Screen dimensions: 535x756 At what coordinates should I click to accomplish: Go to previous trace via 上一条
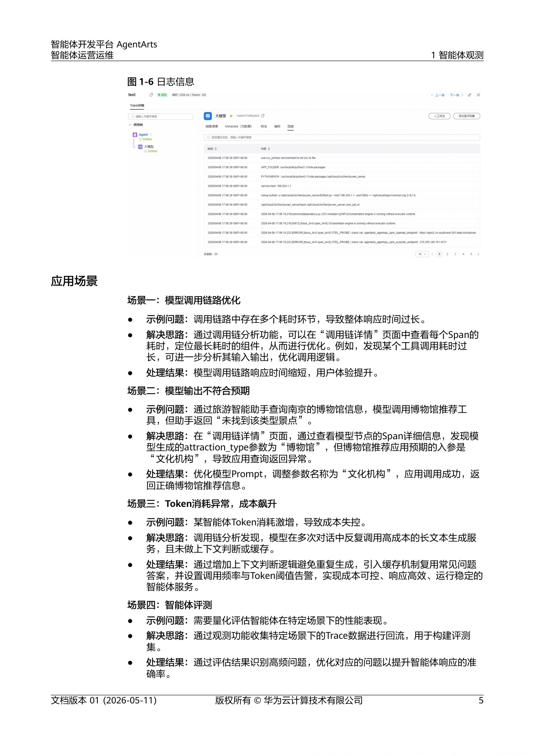[438, 95]
